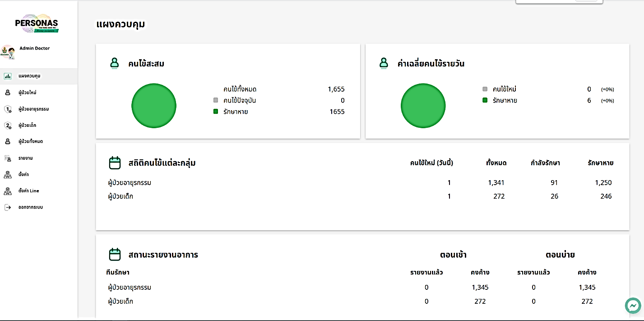Image resolution: width=644 pixels, height=321 pixels.
Task: Click the แผงควบคุม bar chart icon
Action: pos(8,76)
